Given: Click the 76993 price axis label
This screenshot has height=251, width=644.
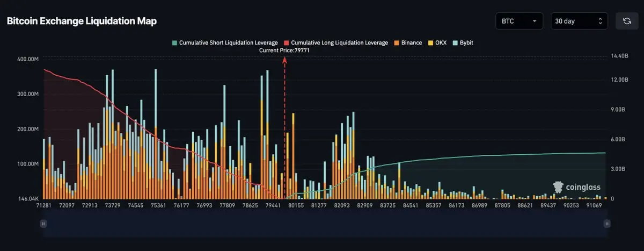Looking at the screenshot, I should [x=204, y=206].
